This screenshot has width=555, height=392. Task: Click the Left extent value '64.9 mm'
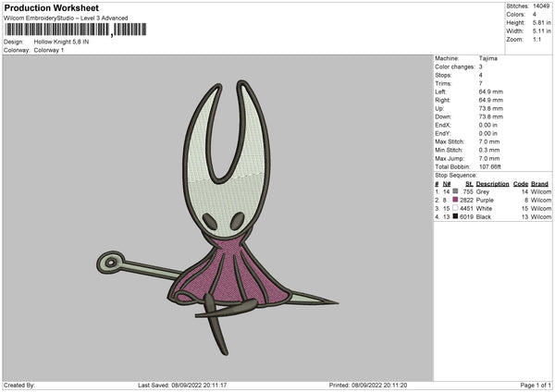tap(491, 92)
